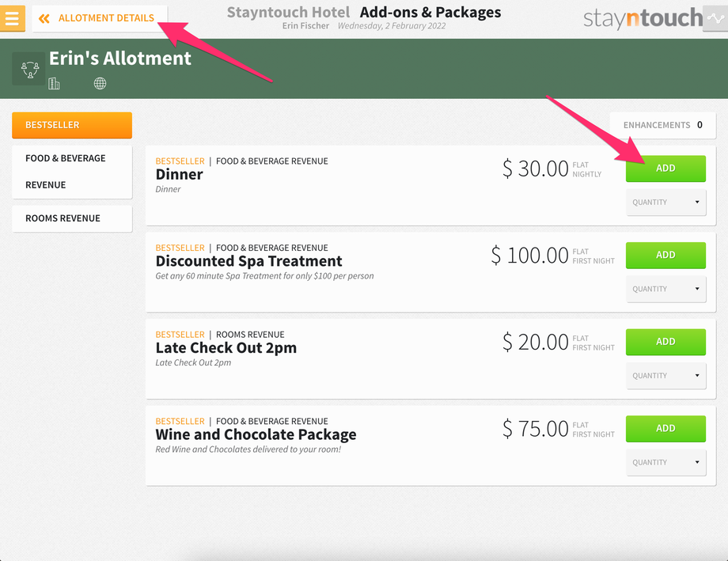Open the Quantity dropdown for Dinner

tap(665, 202)
